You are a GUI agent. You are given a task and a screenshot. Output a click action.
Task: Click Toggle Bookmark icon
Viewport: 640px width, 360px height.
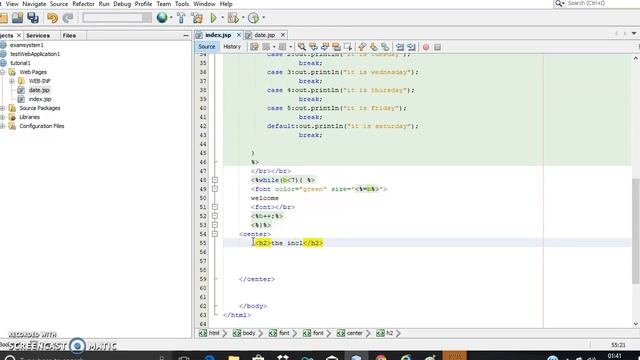click(x=385, y=47)
